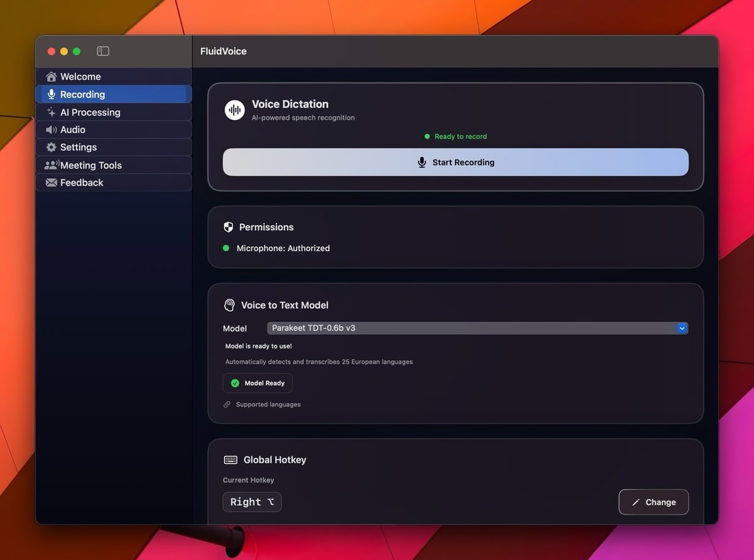The image size is (754, 560).
Task: Click the Change hotkey button
Action: point(653,502)
